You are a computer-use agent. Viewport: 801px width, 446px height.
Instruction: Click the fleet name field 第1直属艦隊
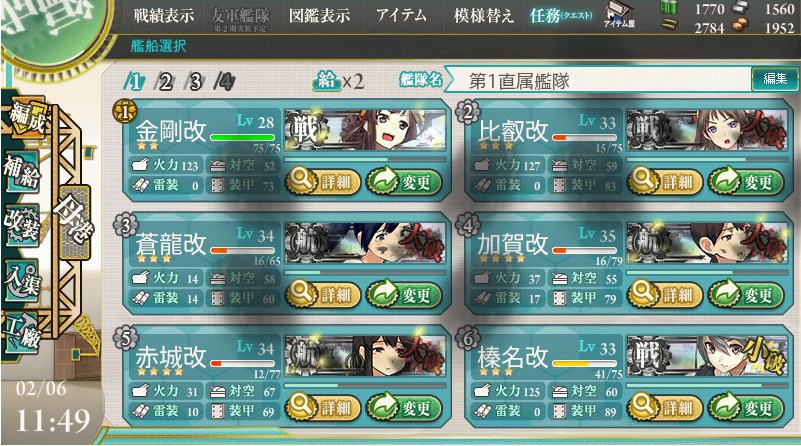pyautogui.click(x=598, y=81)
